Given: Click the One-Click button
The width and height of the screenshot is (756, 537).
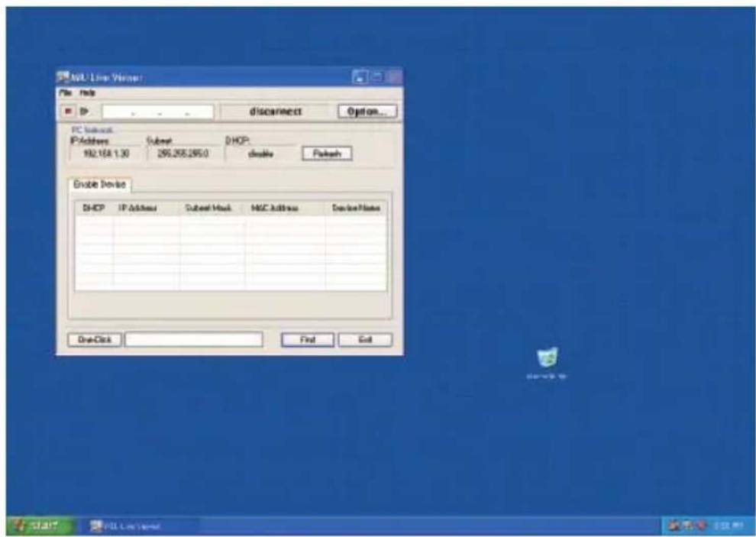Looking at the screenshot, I should pos(95,340).
